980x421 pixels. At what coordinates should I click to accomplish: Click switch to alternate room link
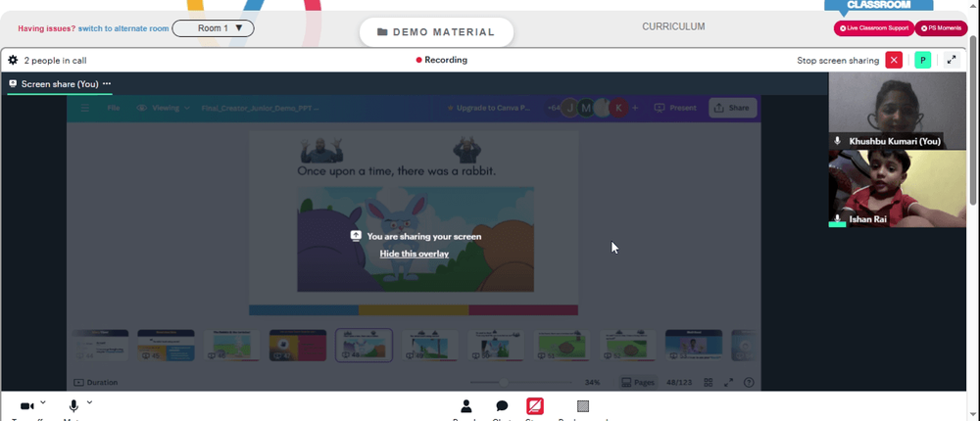point(123,28)
